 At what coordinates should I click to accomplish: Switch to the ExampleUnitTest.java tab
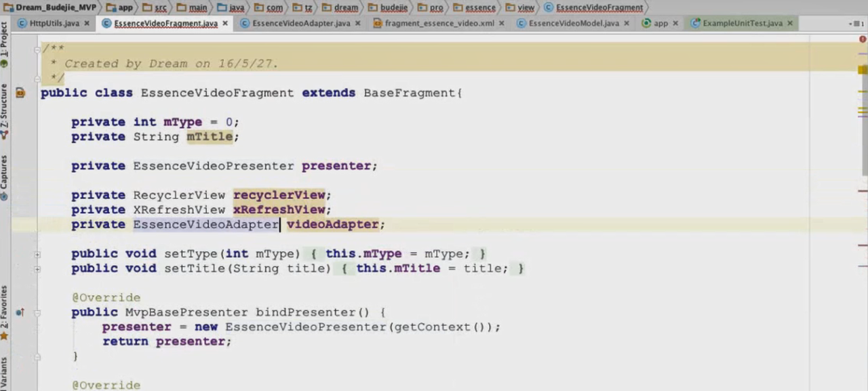pyautogui.click(x=743, y=23)
